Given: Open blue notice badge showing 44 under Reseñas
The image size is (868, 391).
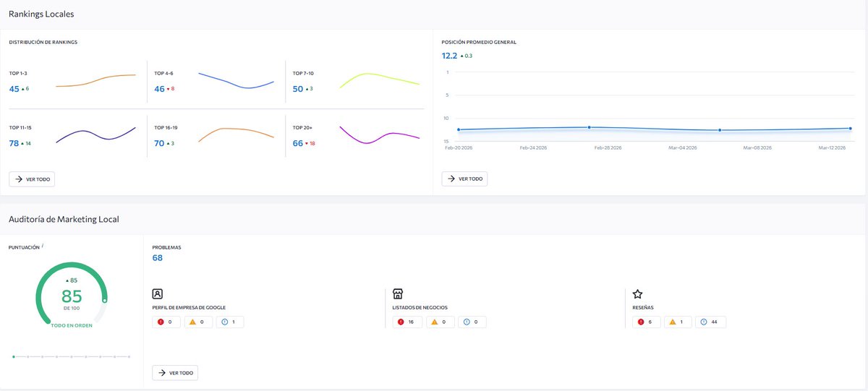Looking at the screenshot, I should [711, 322].
